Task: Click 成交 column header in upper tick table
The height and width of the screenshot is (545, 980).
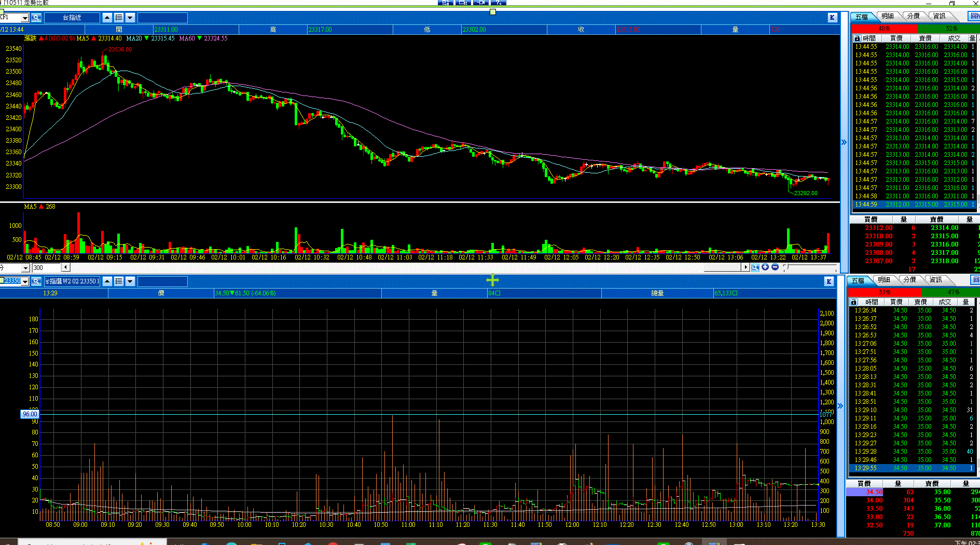Action: [954, 38]
